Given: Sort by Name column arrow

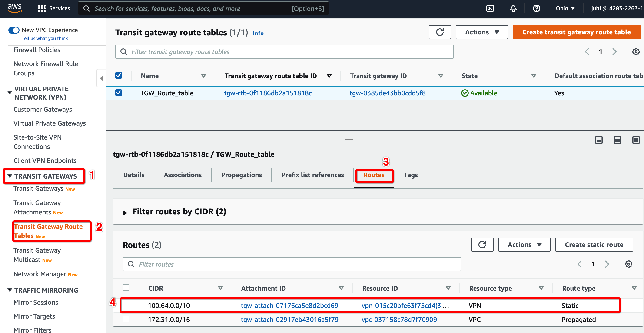Looking at the screenshot, I should tap(203, 76).
